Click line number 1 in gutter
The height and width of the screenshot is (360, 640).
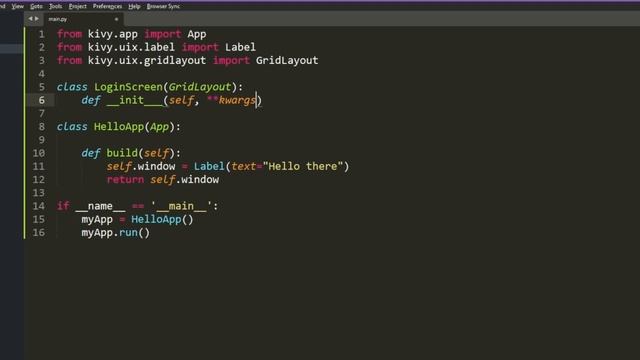pyautogui.click(x=42, y=34)
